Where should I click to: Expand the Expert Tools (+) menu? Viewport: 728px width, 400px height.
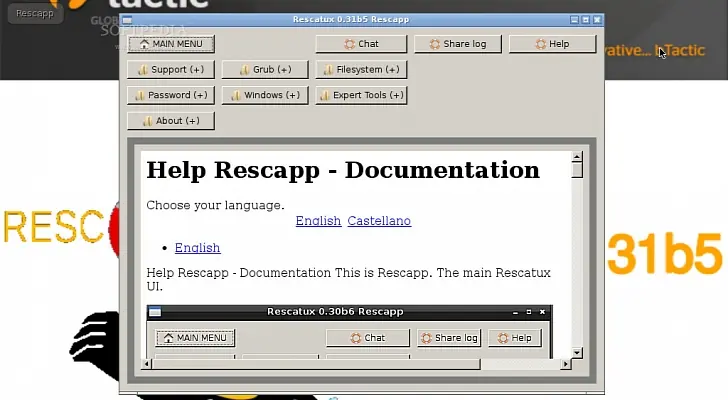point(361,95)
